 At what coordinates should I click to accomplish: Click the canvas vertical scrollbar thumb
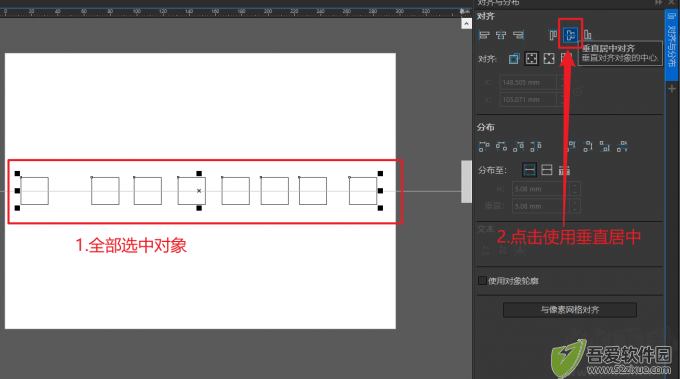[x=466, y=181]
